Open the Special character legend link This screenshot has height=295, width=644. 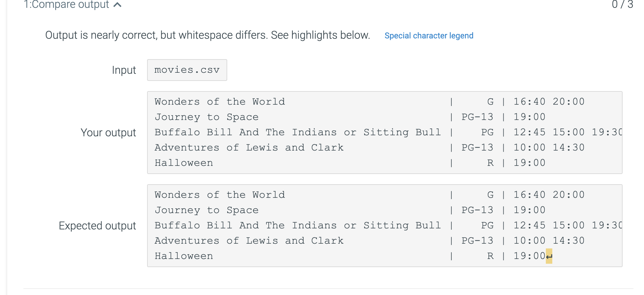429,36
